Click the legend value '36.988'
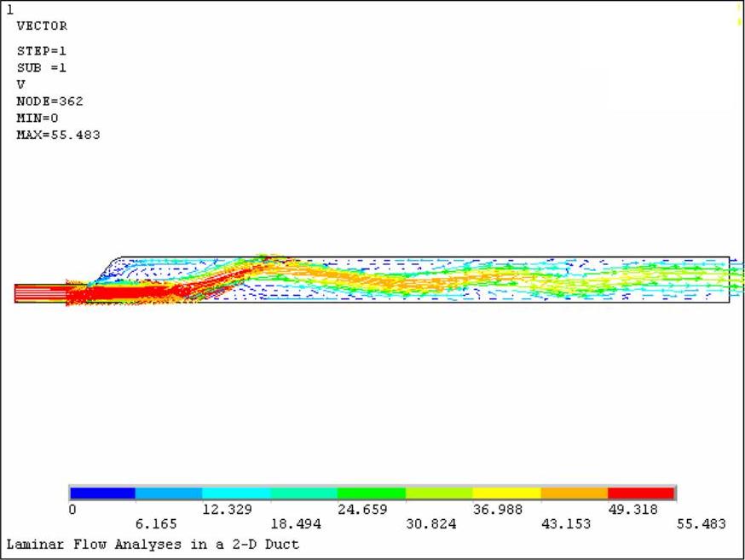745x560 pixels. pos(498,510)
